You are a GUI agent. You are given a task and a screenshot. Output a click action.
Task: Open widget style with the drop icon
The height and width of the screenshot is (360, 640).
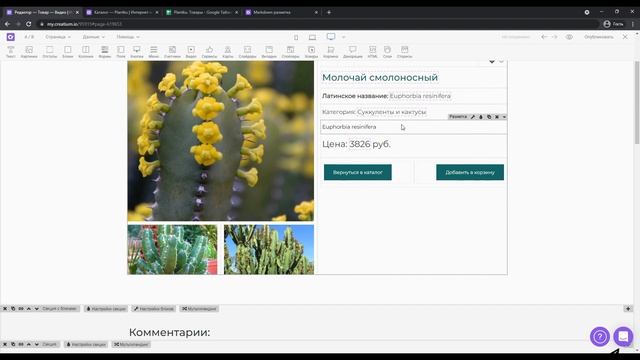(x=481, y=117)
